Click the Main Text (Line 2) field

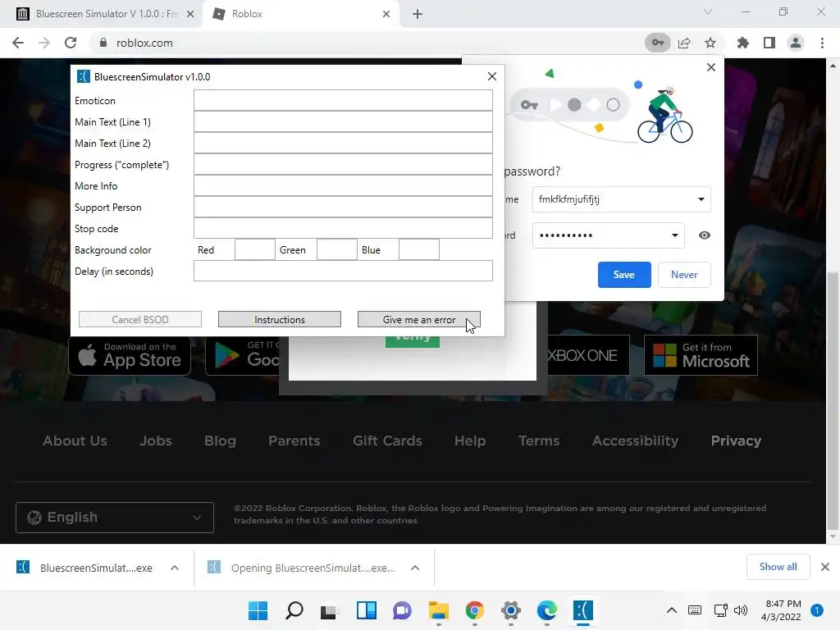tap(343, 143)
